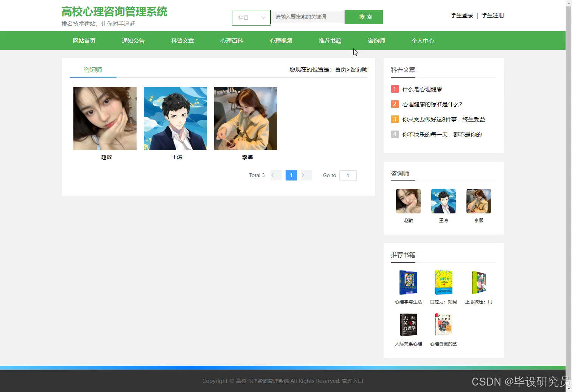Open the 自控力 book cover

[x=443, y=282]
